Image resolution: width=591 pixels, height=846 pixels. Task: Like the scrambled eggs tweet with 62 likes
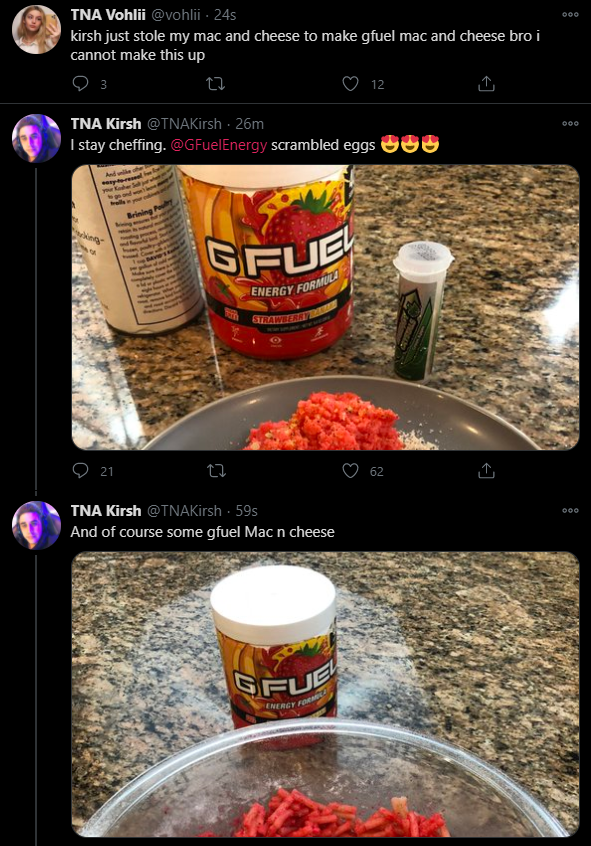tap(351, 470)
